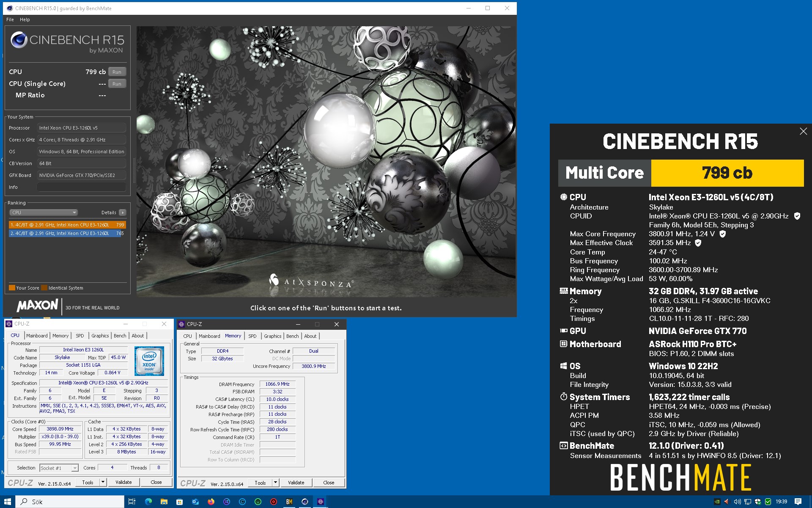This screenshot has height=508, width=812.
Task: Open the Help menu in Cinebench
Action: [x=25, y=19]
